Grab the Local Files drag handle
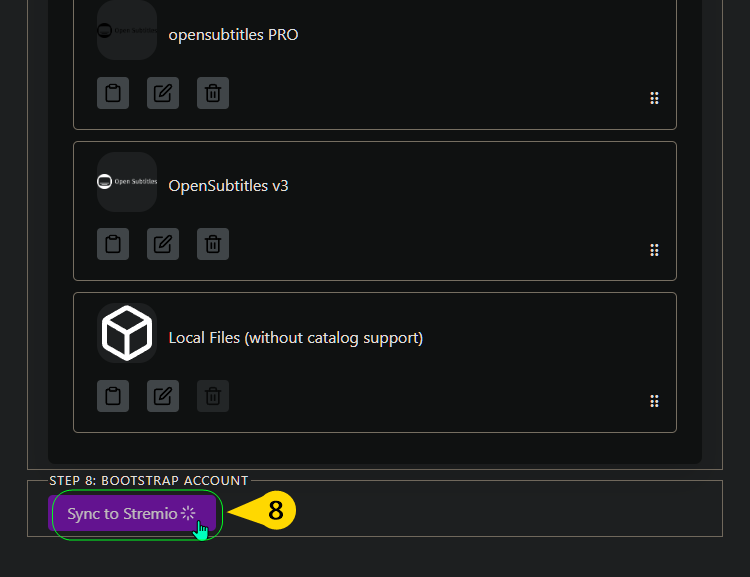 tap(654, 401)
